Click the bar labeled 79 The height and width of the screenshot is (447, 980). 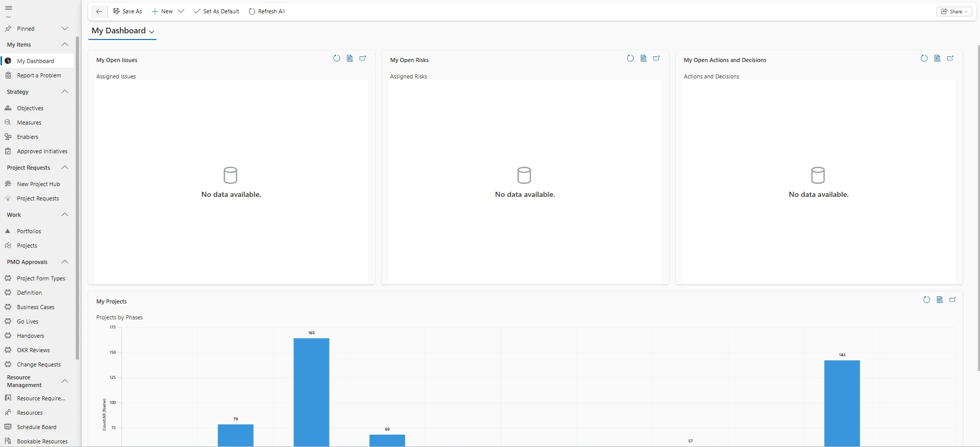(236, 435)
